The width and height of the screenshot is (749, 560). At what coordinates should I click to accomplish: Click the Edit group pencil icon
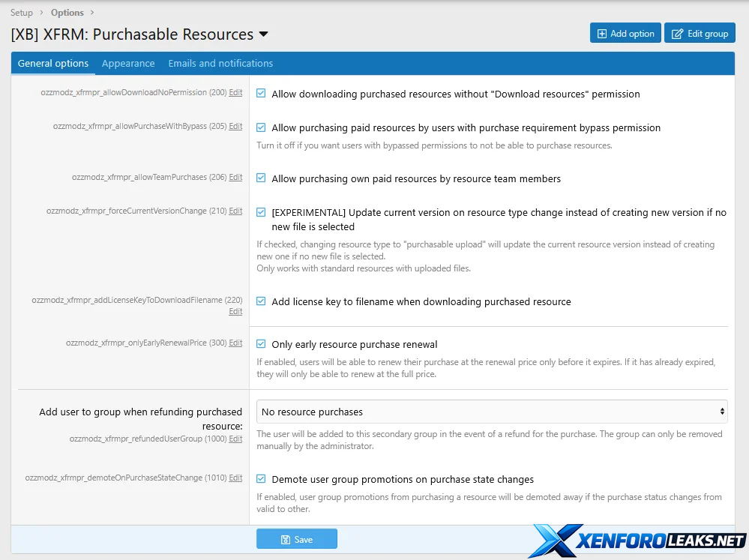pyautogui.click(x=677, y=34)
